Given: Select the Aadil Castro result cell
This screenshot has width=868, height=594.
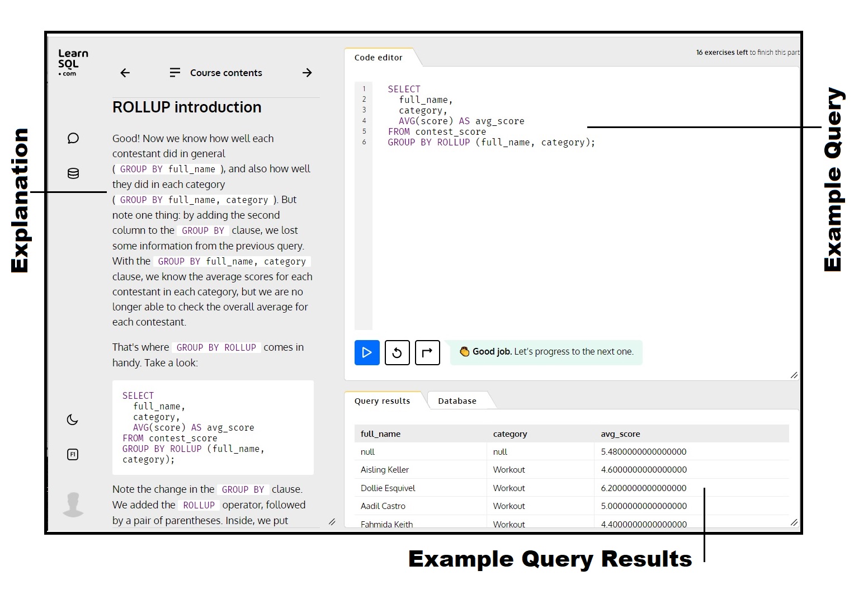Looking at the screenshot, I should click(383, 506).
